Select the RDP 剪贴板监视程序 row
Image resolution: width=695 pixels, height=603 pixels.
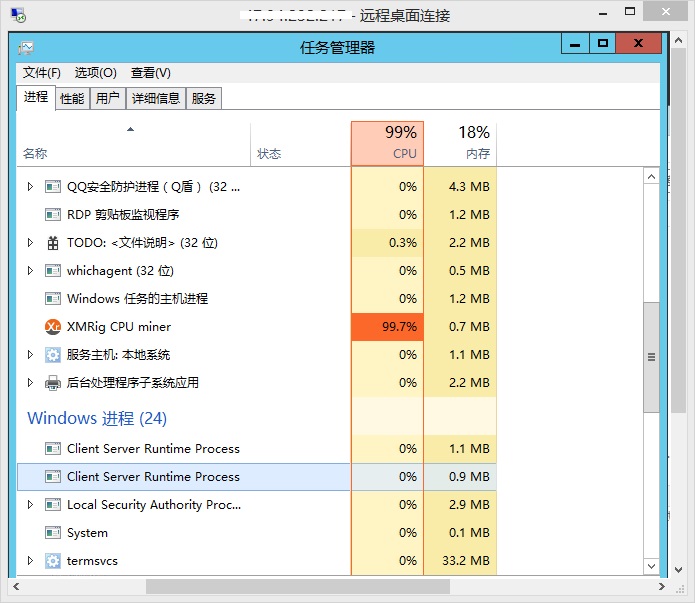pyautogui.click(x=257, y=215)
